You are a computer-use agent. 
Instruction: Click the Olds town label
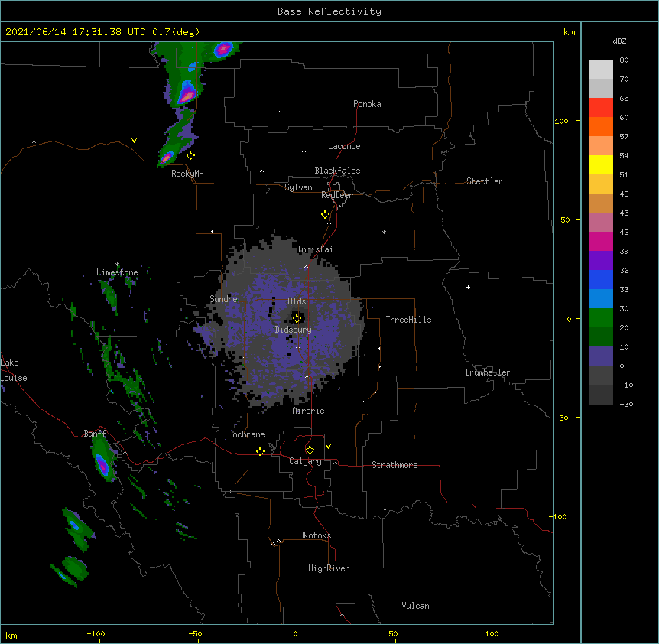click(x=297, y=301)
